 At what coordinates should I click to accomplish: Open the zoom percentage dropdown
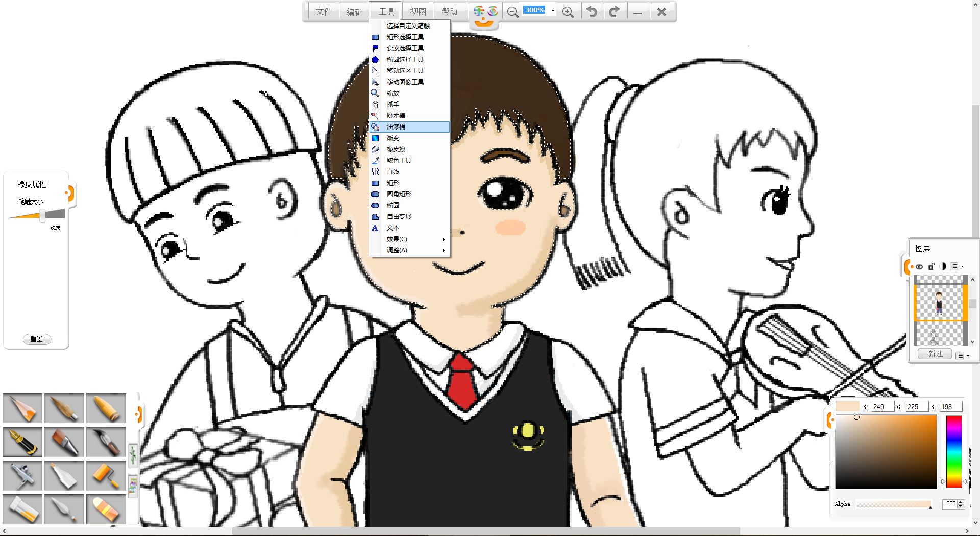click(x=553, y=11)
